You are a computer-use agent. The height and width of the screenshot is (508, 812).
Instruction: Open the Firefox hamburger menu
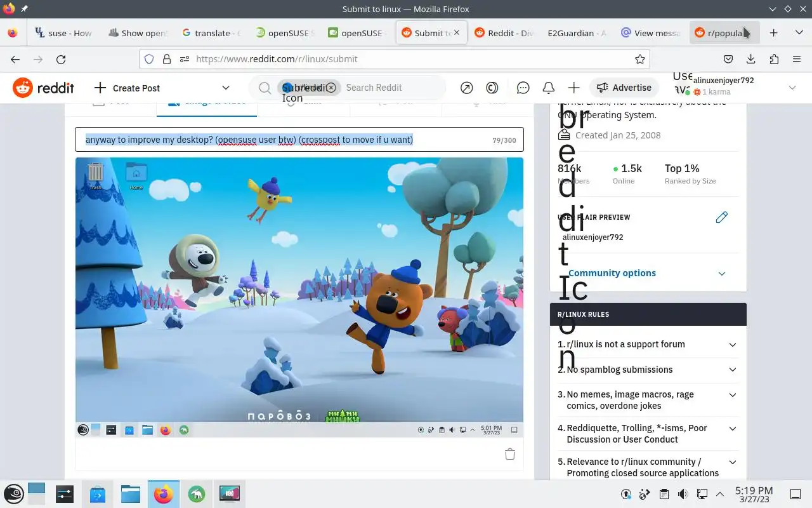797,59
